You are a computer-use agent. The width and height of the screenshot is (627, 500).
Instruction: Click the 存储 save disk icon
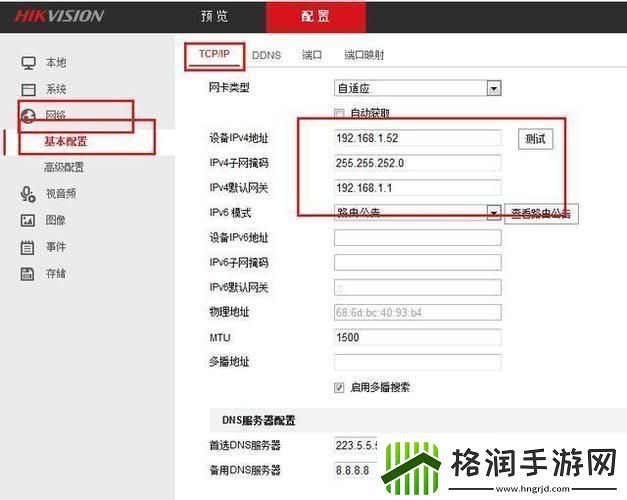coord(28,273)
